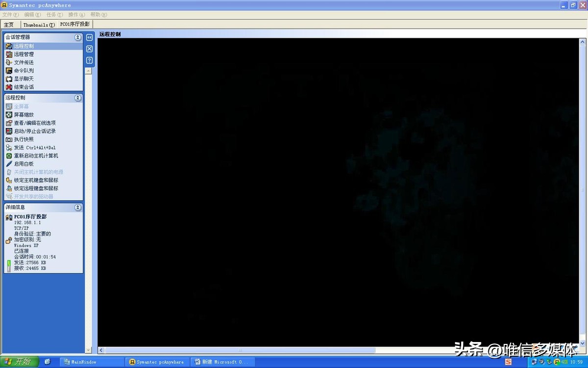Click the 锁定远程键盘和鼠标 lock icon
Screen dimensions: 588x368
coord(9,188)
